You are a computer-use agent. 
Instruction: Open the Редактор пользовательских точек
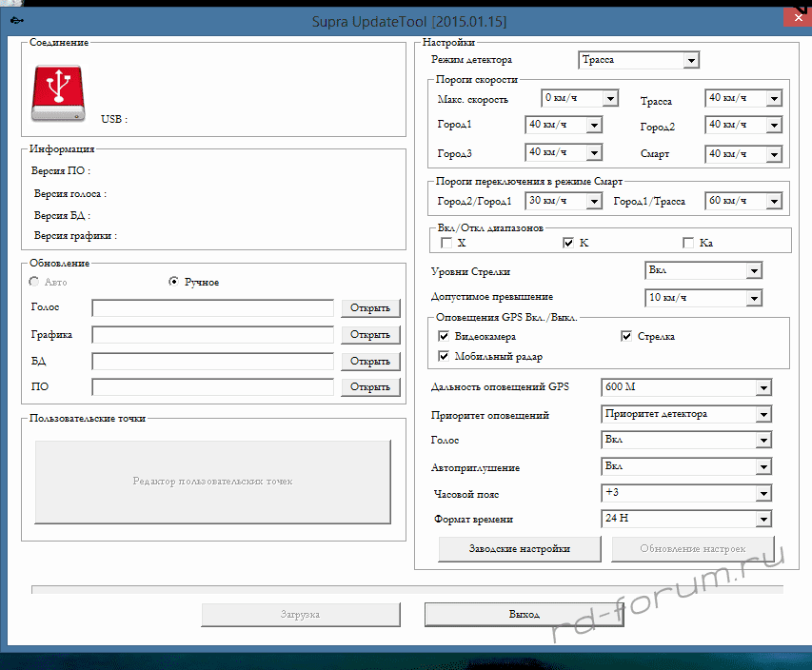212,482
